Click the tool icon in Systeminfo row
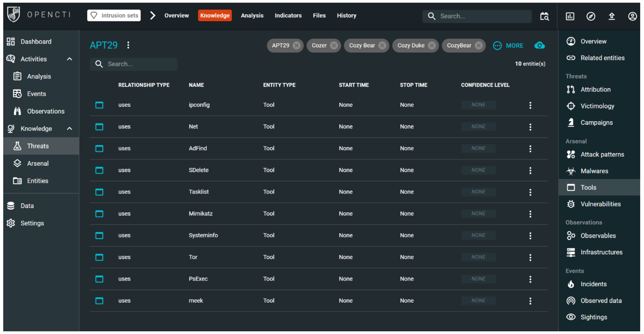 [x=99, y=236]
